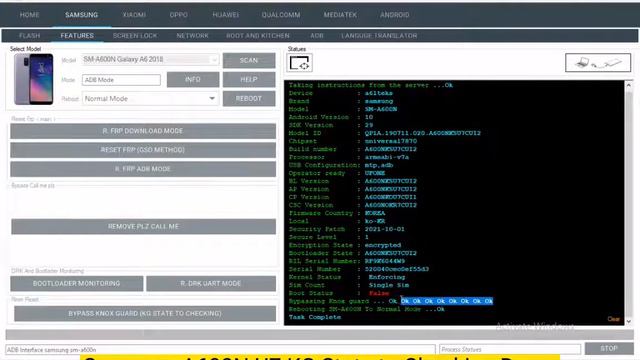The height and width of the screenshot is (360, 640).
Task: Switch to the HUAWEI tab
Action: click(x=226, y=15)
